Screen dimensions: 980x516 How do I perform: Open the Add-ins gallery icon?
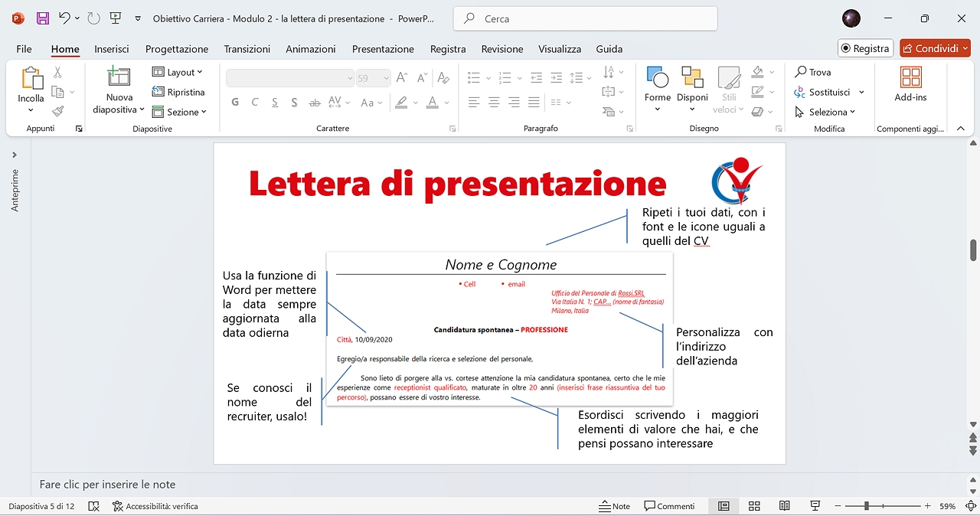pos(910,78)
